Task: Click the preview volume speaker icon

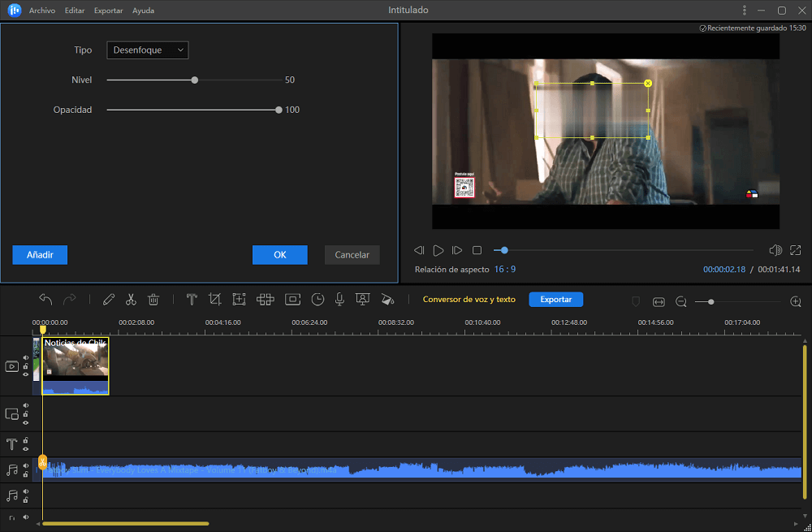Action: [x=775, y=250]
